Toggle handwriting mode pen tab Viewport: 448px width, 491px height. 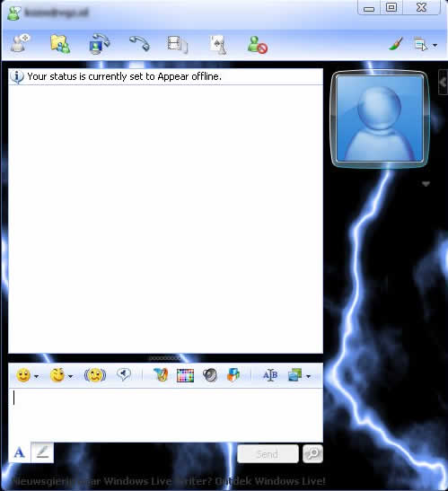coord(42,452)
